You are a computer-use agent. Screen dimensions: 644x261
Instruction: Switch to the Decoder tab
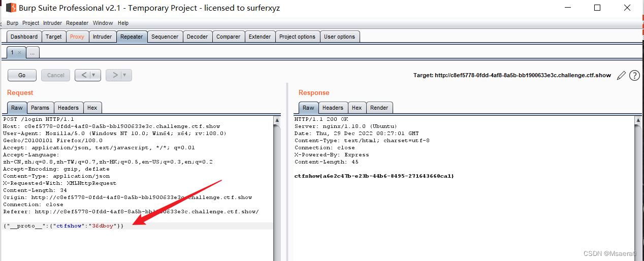click(x=197, y=37)
